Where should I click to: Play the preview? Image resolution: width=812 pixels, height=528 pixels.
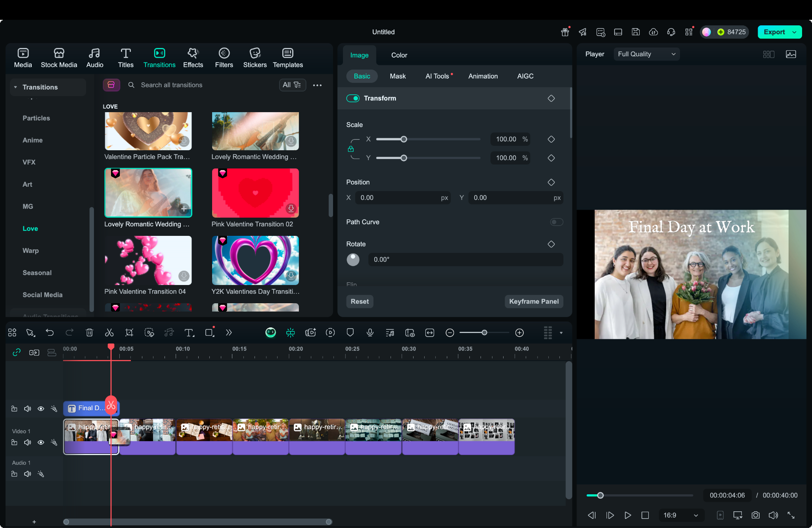[628, 515]
